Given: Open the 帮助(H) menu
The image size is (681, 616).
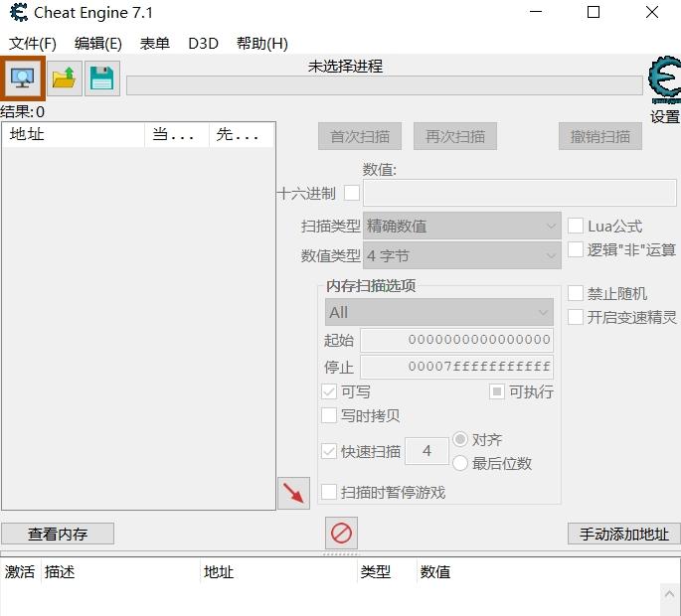Looking at the screenshot, I should [x=262, y=44].
